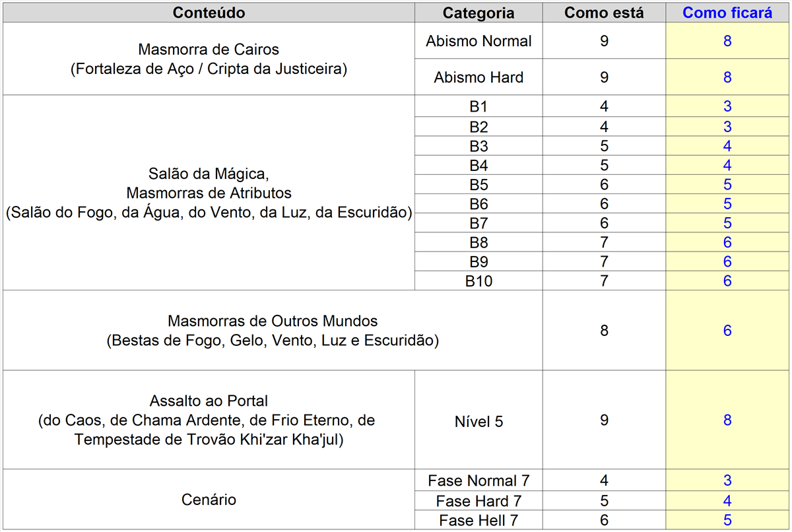The height and width of the screenshot is (532, 792).
Task: Select the Fase Hell 7 cell
Action: pos(478,520)
